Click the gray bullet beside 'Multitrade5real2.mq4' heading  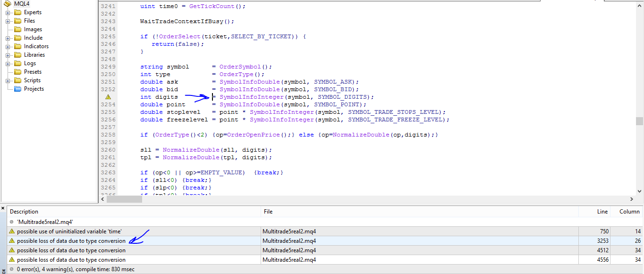pos(12,222)
